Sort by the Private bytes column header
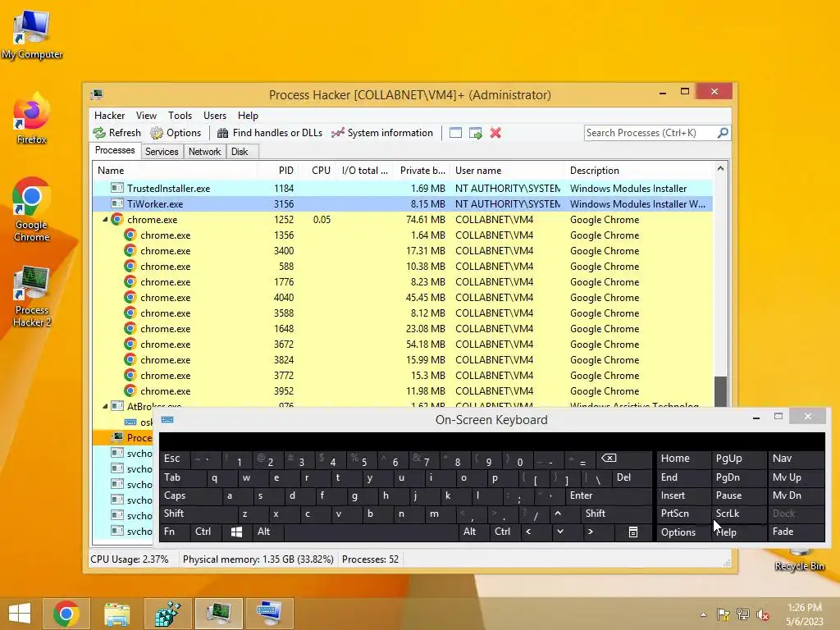840x630 pixels. point(421,171)
